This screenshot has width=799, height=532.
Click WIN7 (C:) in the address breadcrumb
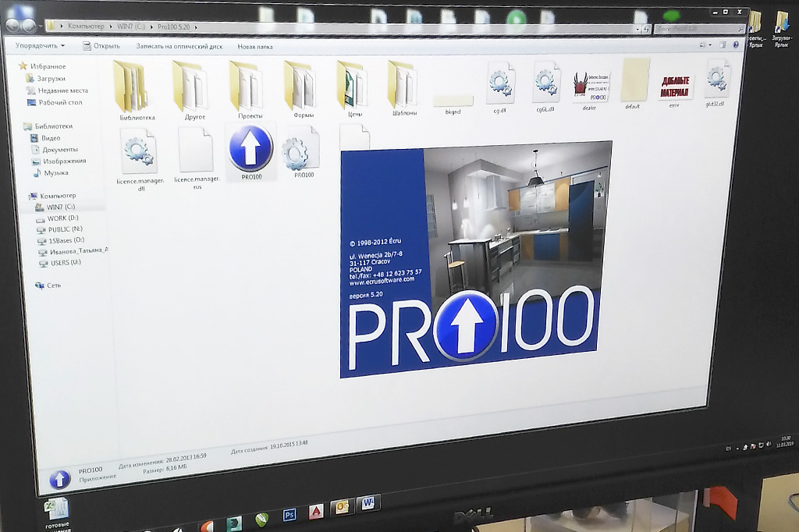131,27
